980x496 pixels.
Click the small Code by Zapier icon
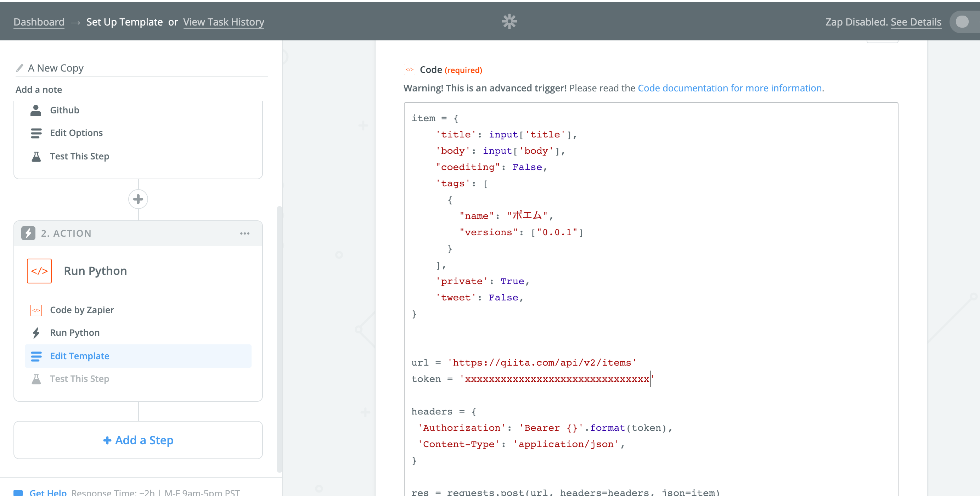pos(36,310)
